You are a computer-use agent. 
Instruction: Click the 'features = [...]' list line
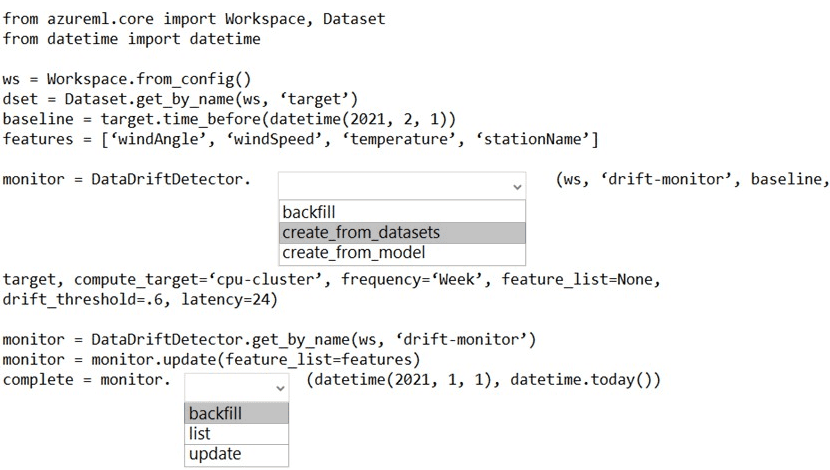tap(300, 139)
